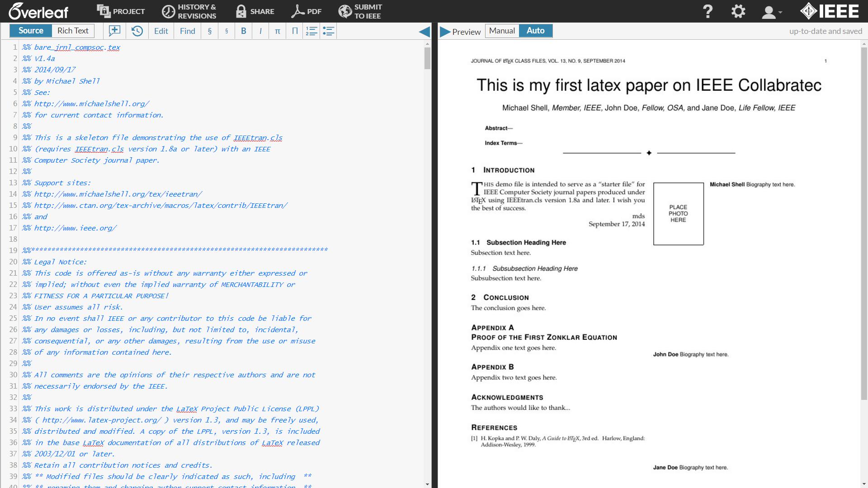Switch the editor to Rich Text mode

coord(73,31)
